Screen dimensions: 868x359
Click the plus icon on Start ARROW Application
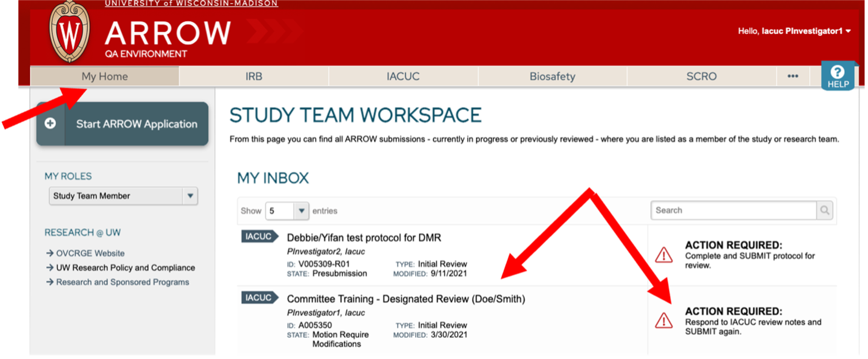(x=50, y=123)
